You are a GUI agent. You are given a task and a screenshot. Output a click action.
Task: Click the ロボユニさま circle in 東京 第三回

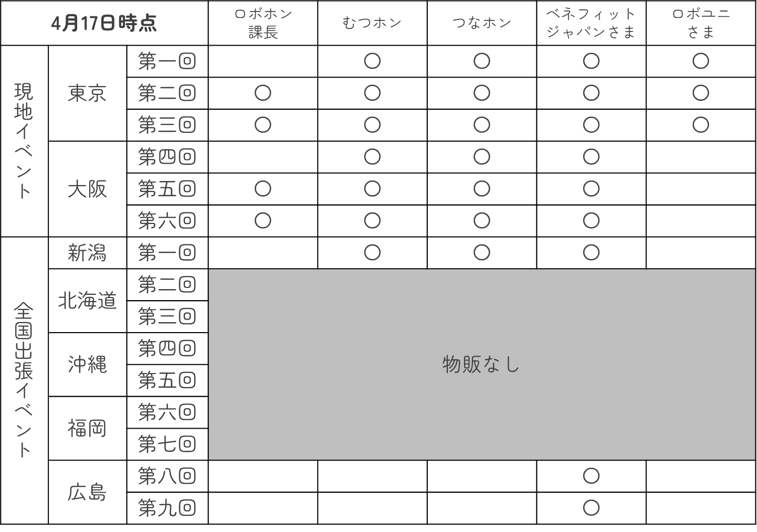coord(700,125)
